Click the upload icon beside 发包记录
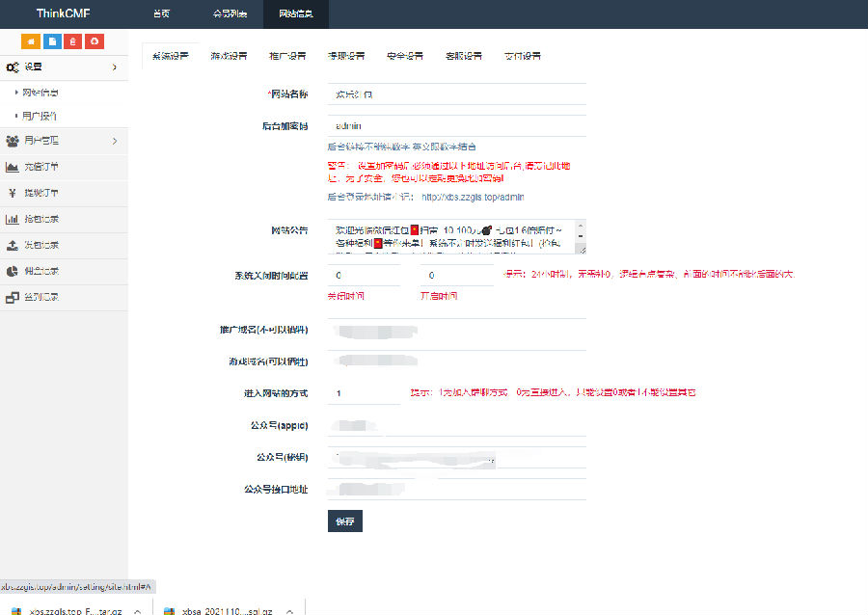 click(12, 245)
